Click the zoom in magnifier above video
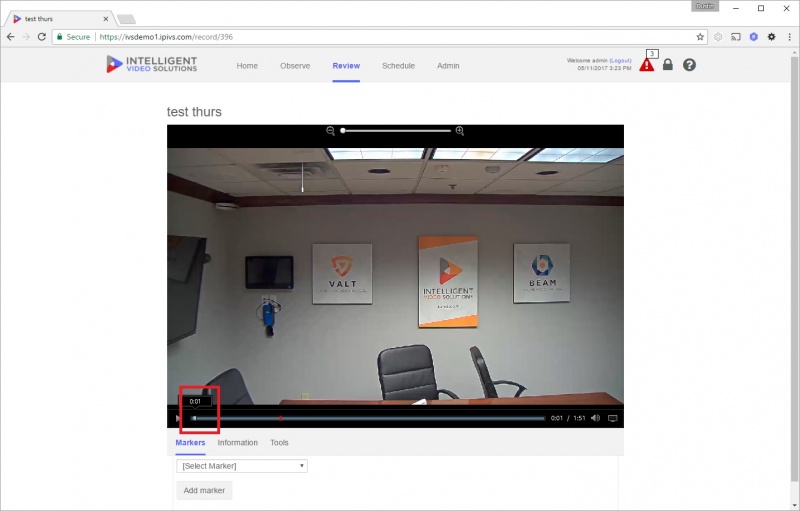Screen dimensions: 800x511 click(460, 131)
